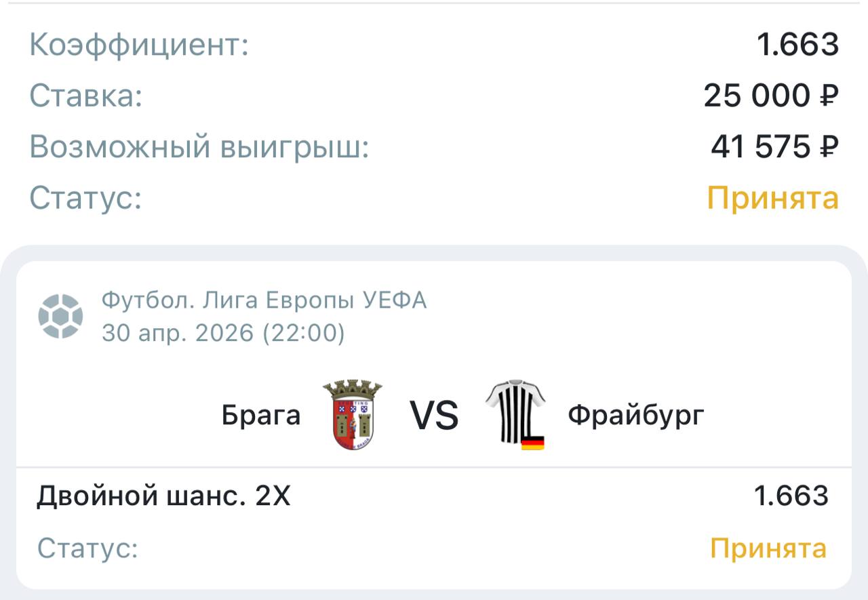This screenshot has width=868, height=600.
Task: Tap the Принята status in bet summary
Action: (773, 199)
